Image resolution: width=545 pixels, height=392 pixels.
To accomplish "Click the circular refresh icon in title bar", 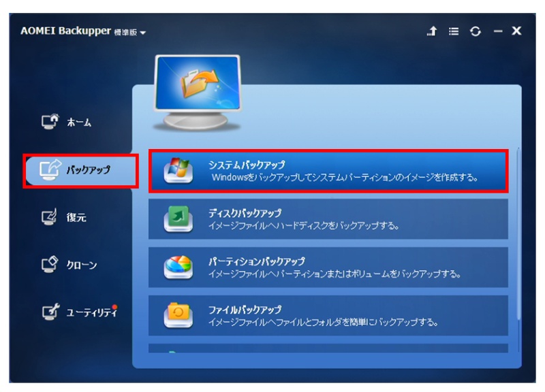I will click(476, 31).
